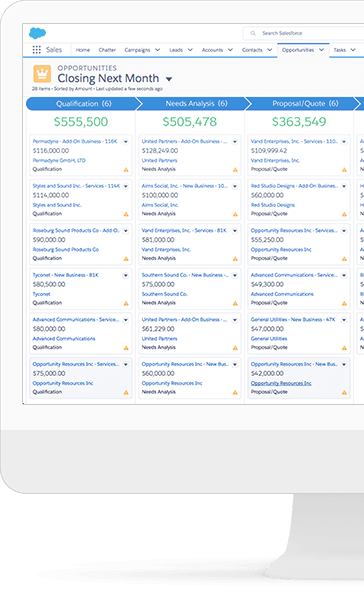Click warning icon on Tyconet card
This screenshot has height=600, width=364.
(126, 303)
